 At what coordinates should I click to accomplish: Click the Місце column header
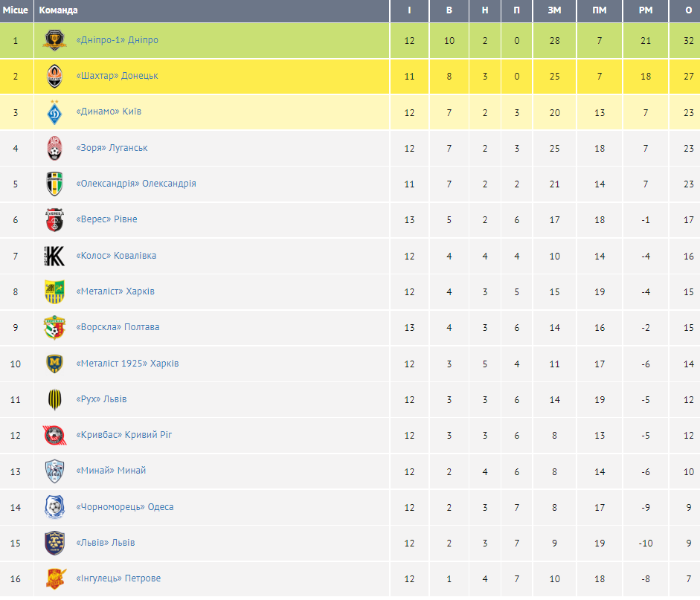pos(16,10)
